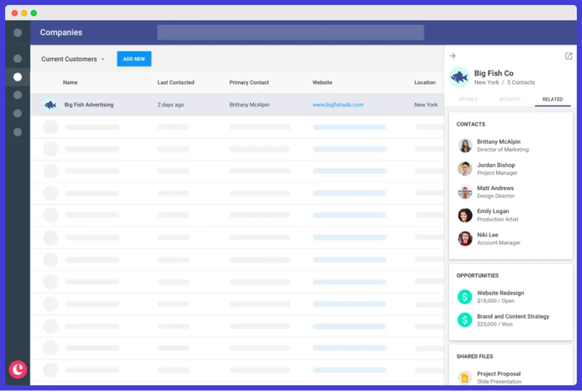Open the Brand and Content Strategy opportunity
The image size is (582, 392).
513,316
